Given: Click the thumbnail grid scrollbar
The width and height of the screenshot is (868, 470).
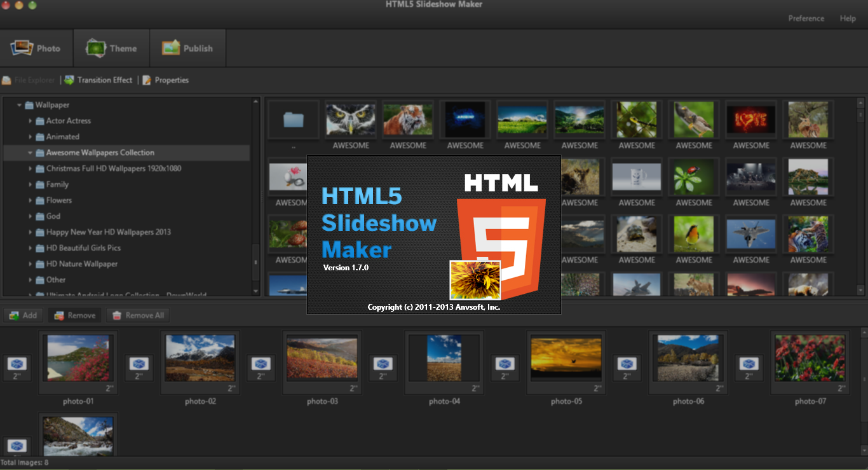Looking at the screenshot, I should click(861, 197).
